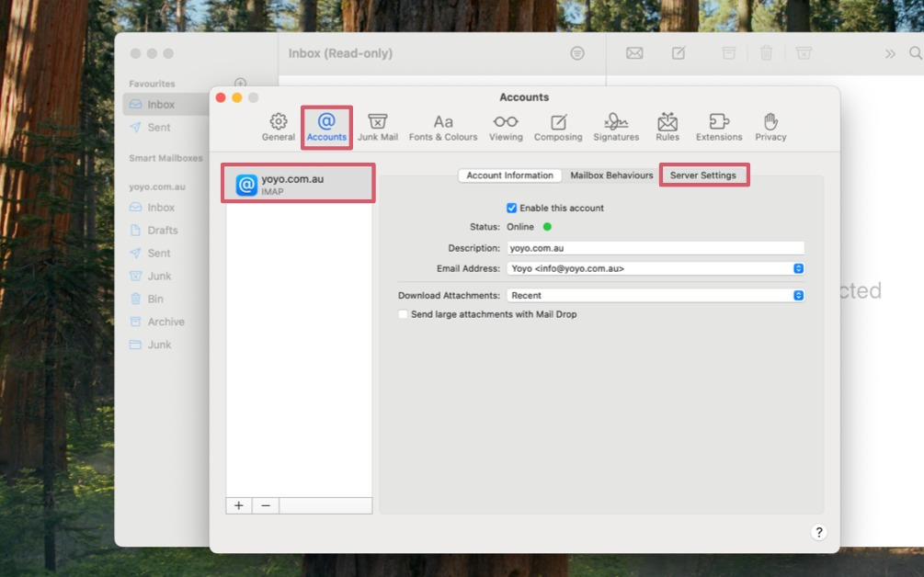Open the Server Settings tab

coord(703,175)
